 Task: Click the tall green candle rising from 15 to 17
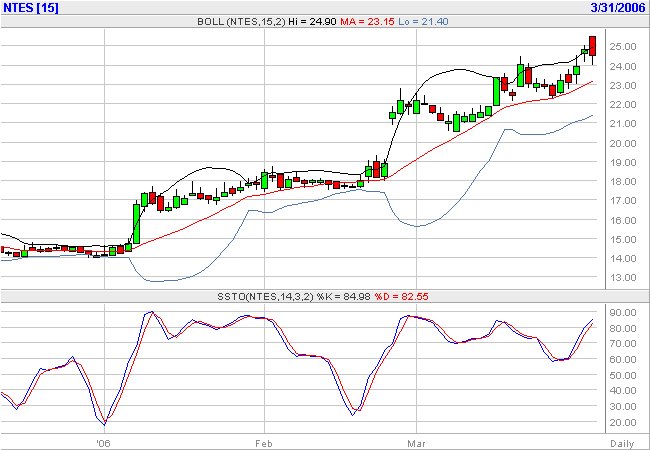[136, 224]
